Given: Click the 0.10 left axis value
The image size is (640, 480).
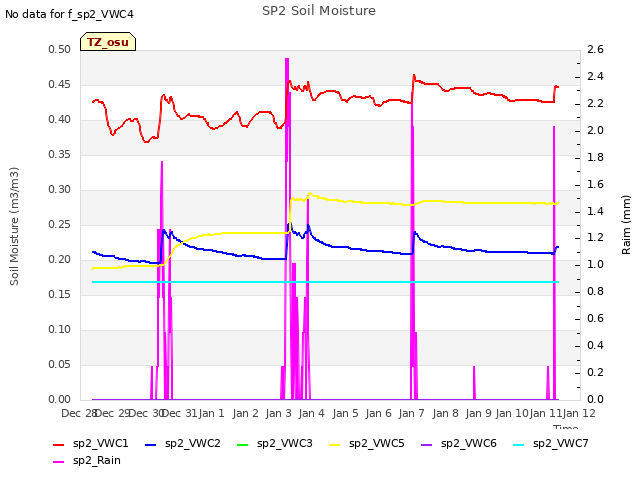Looking at the screenshot, I should [60, 329].
